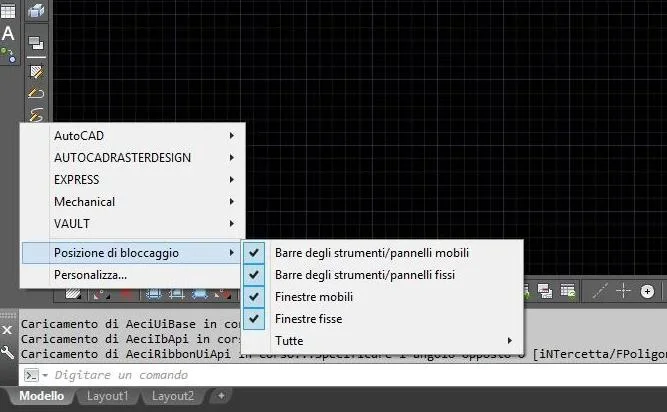Select the edit spline pencil icon

(36, 114)
